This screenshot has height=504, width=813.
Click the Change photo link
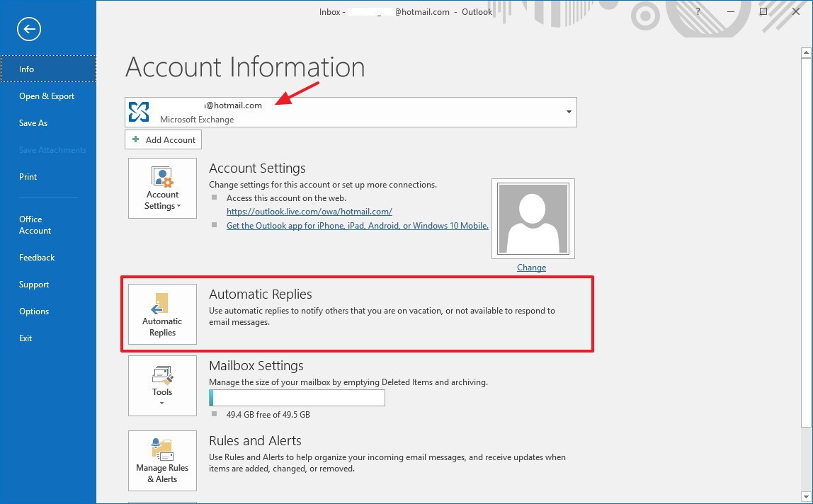(x=531, y=268)
